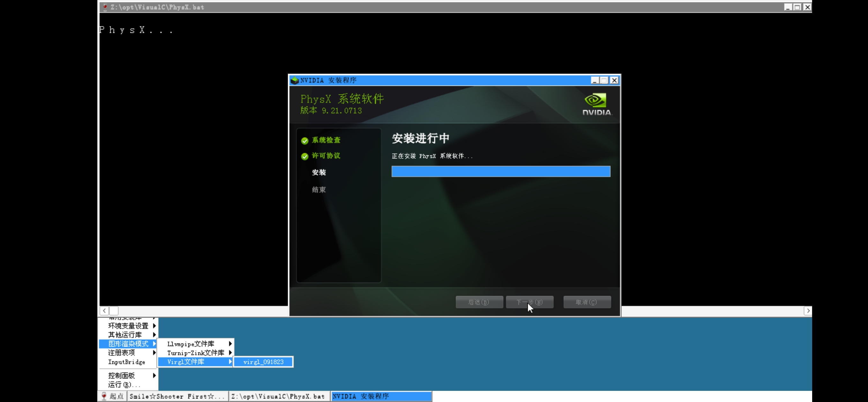Click the 正在安装 PhysX 系统软件... status text
868x402 pixels.
pos(432,156)
